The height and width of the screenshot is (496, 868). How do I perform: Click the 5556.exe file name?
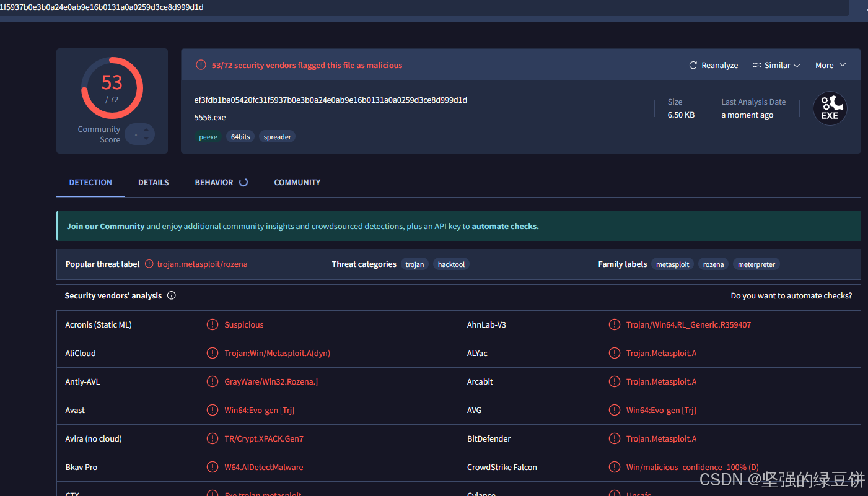click(x=210, y=117)
